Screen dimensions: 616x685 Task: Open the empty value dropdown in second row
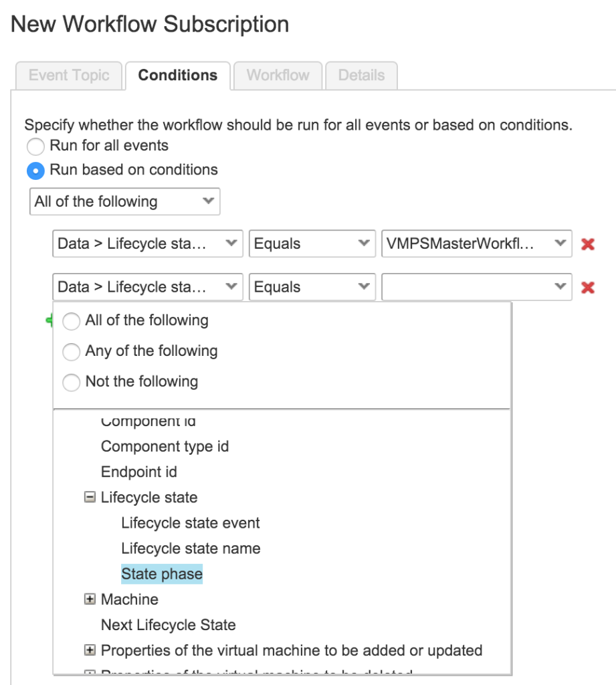pos(476,287)
